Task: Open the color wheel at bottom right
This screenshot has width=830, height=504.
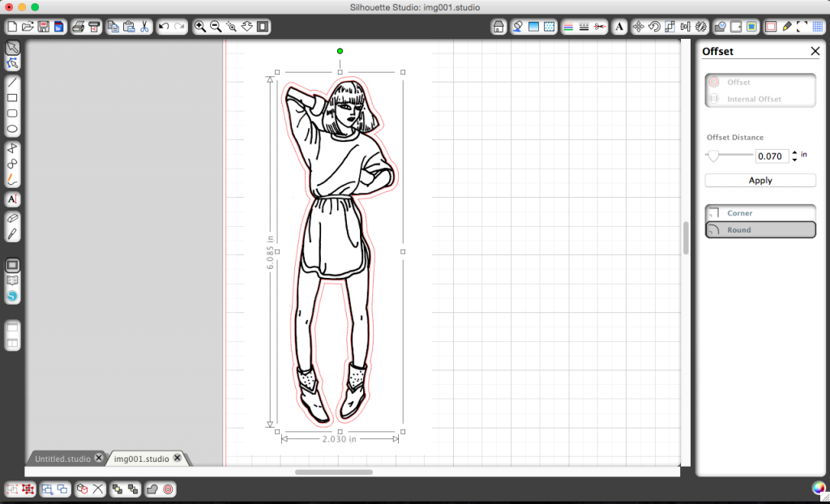Action: (819, 488)
